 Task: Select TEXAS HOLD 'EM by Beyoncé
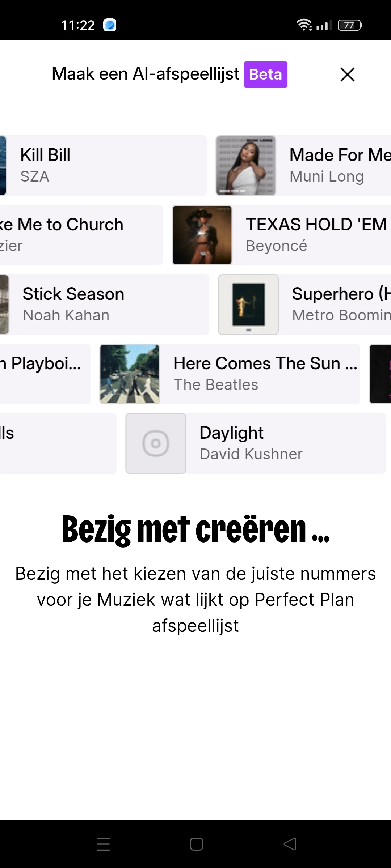[x=281, y=235]
